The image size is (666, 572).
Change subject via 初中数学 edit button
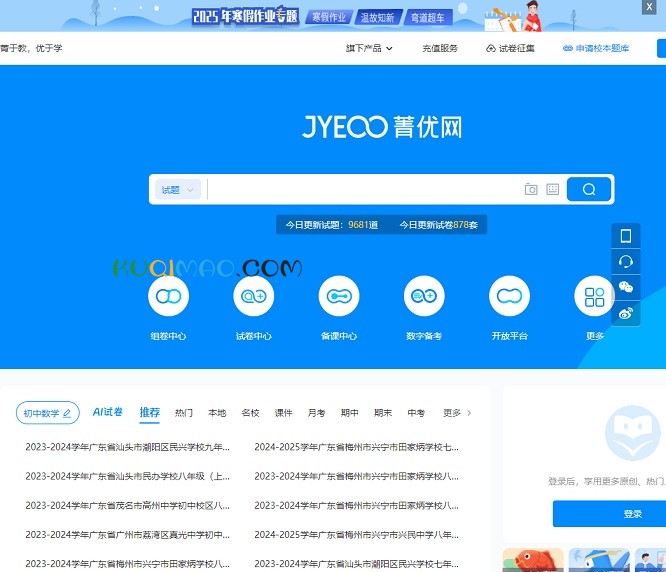tap(48, 413)
